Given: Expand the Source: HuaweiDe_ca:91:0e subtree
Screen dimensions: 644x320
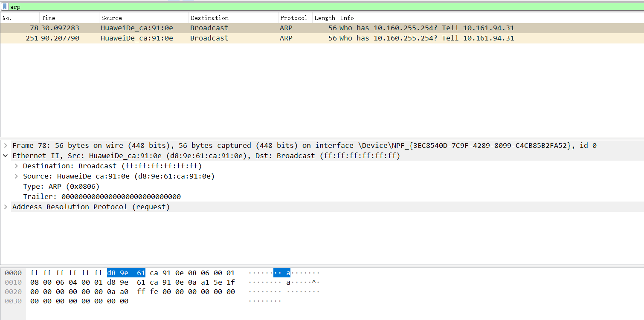Looking at the screenshot, I should tap(16, 176).
